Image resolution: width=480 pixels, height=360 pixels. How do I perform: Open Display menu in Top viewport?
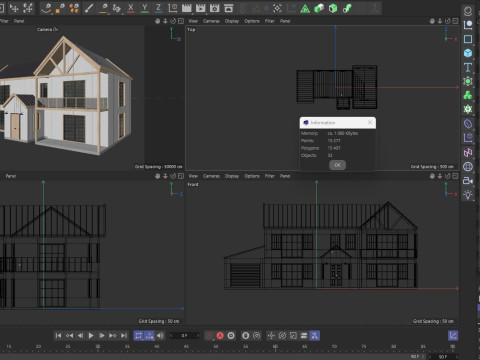(232, 21)
